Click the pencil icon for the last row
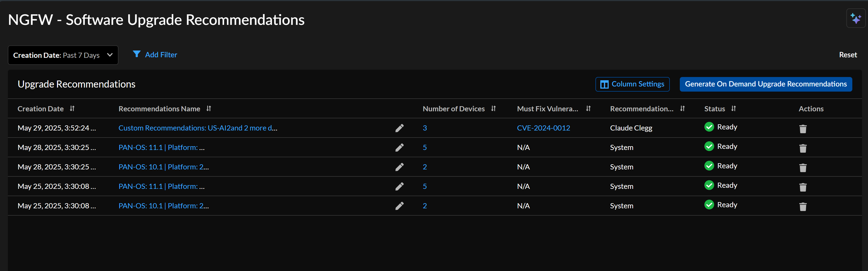Image resolution: width=868 pixels, height=271 pixels. tap(399, 206)
